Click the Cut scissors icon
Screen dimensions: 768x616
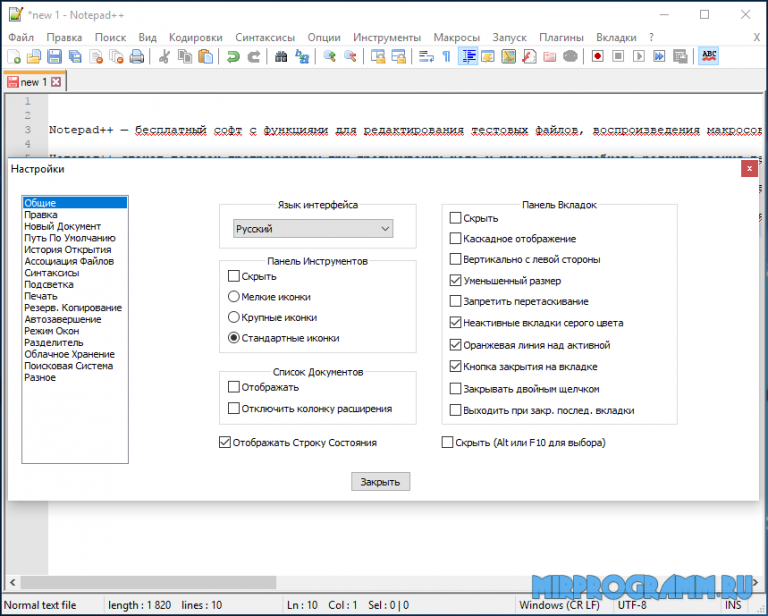click(x=165, y=57)
